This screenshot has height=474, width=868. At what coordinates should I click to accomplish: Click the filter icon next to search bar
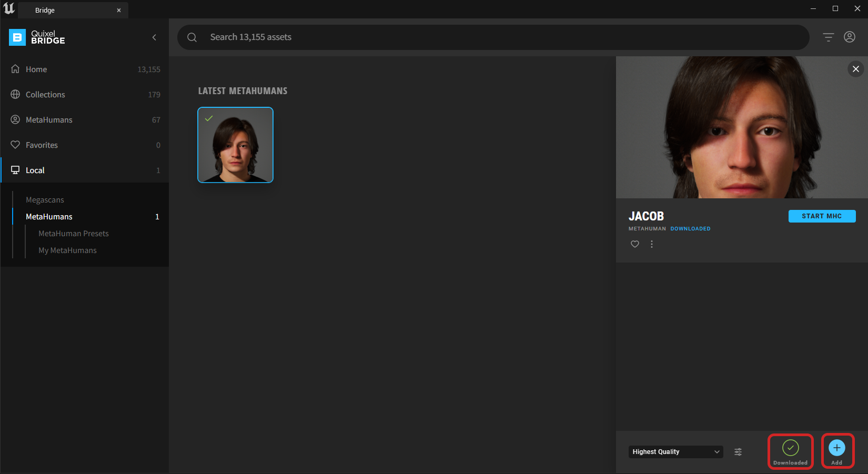(828, 37)
